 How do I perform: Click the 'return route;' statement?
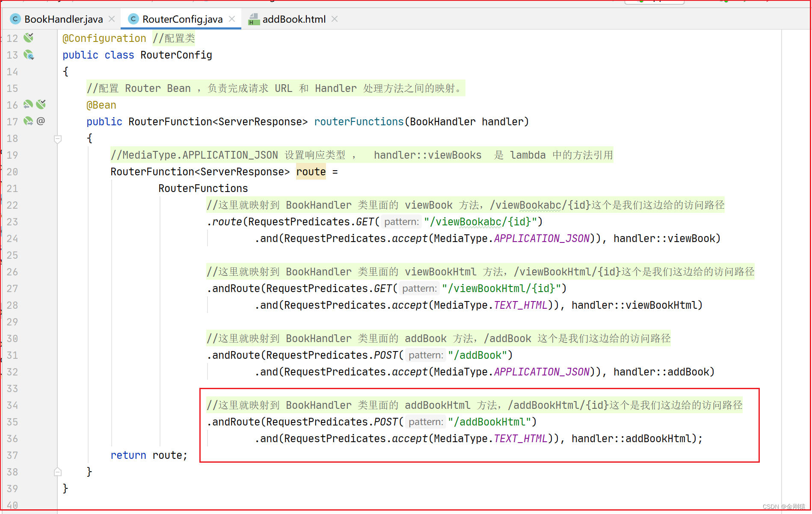click(149, 455)
